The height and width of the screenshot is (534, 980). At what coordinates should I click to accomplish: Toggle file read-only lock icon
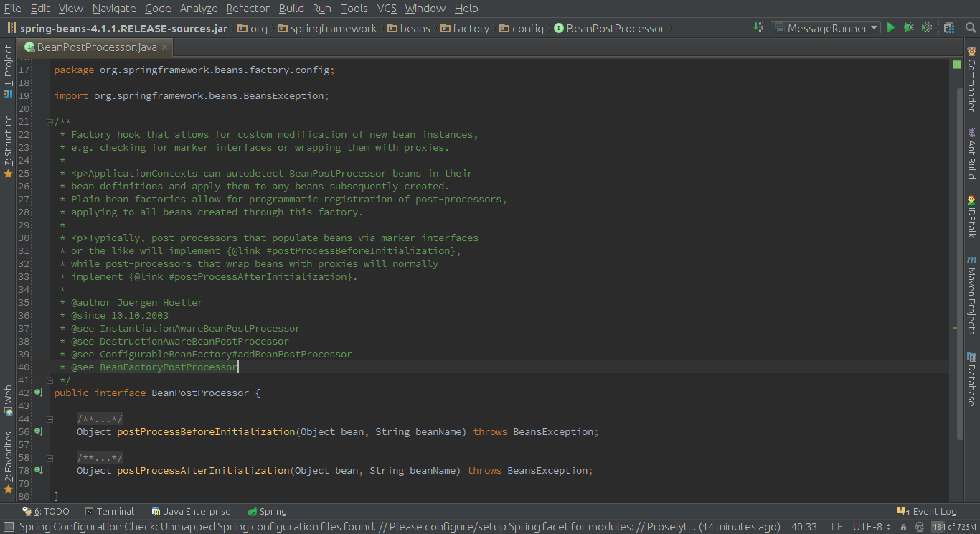[903, 527]
